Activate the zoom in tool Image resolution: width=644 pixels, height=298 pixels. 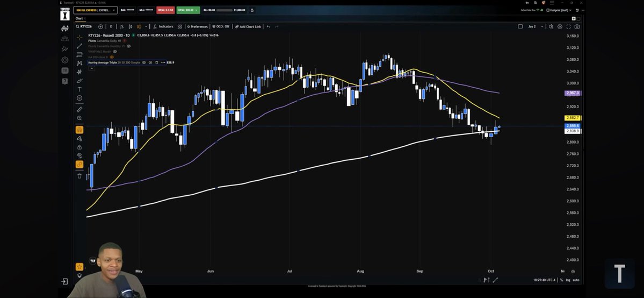(79, 118)
